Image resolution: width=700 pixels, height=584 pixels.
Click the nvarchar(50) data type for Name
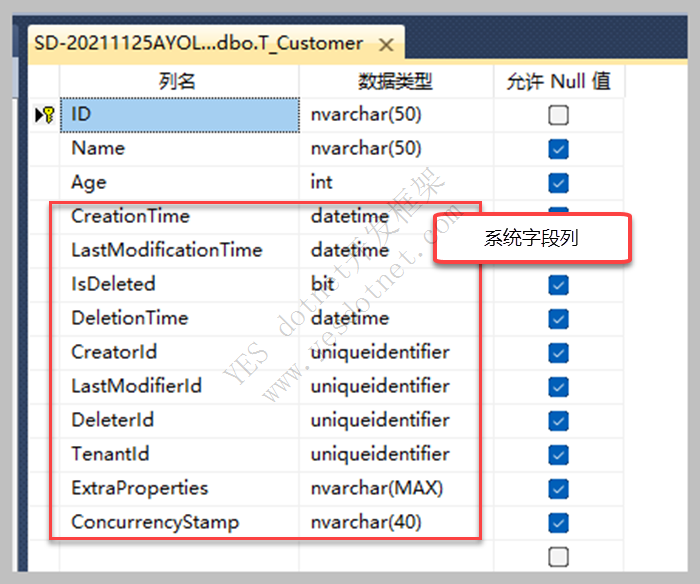(396, 149)
